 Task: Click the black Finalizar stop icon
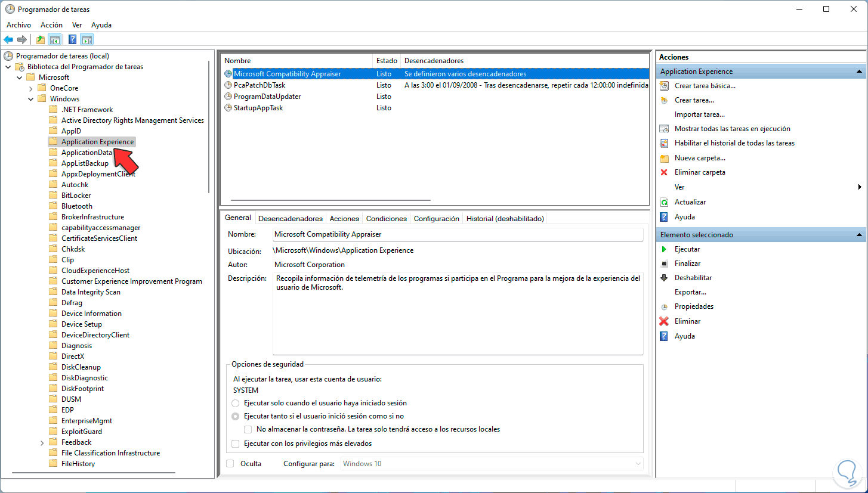click(x=664, y=263)
